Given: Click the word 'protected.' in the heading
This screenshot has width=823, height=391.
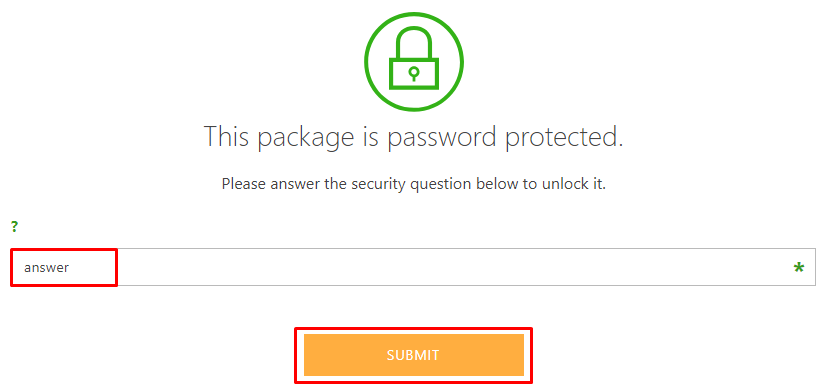Looking at the screenshot, I should point(564,138).
